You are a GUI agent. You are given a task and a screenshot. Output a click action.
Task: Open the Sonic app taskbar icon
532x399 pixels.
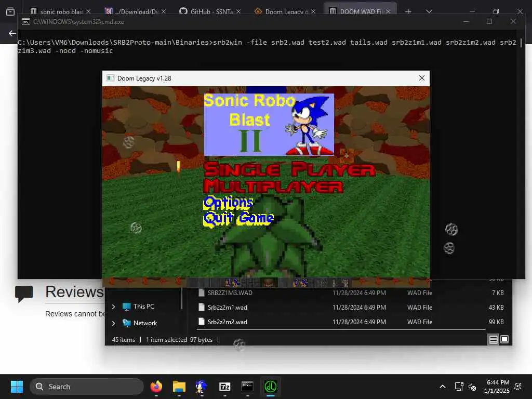pyautogui.click(x=202, y=387)
